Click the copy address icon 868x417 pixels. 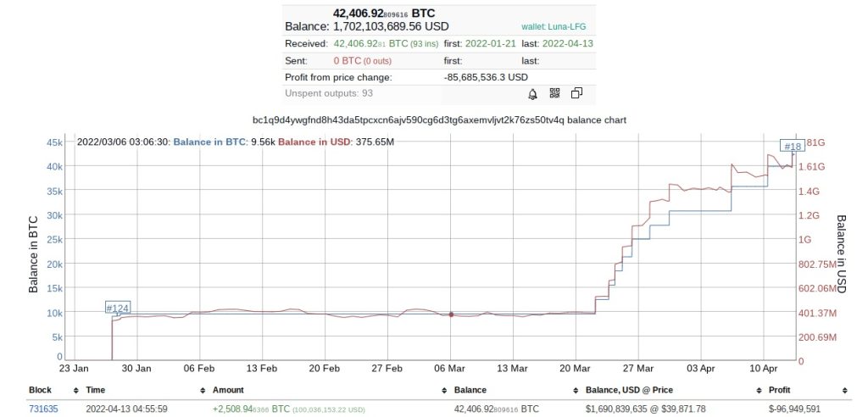577,93
